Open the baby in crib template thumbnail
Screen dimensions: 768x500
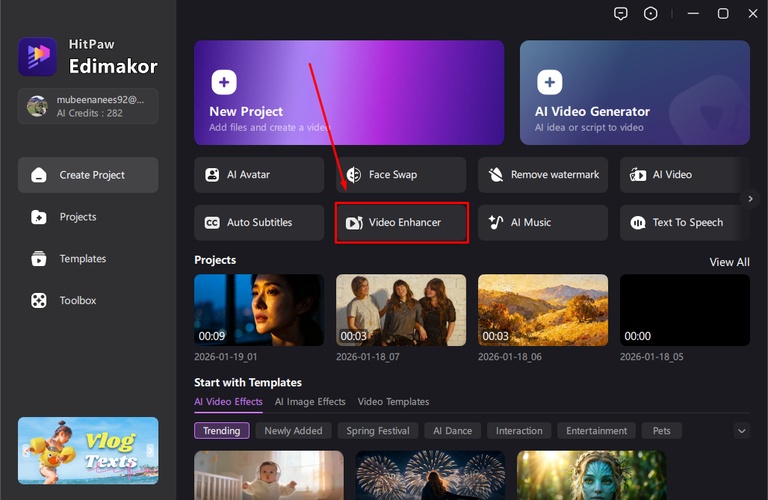[269, 475]
